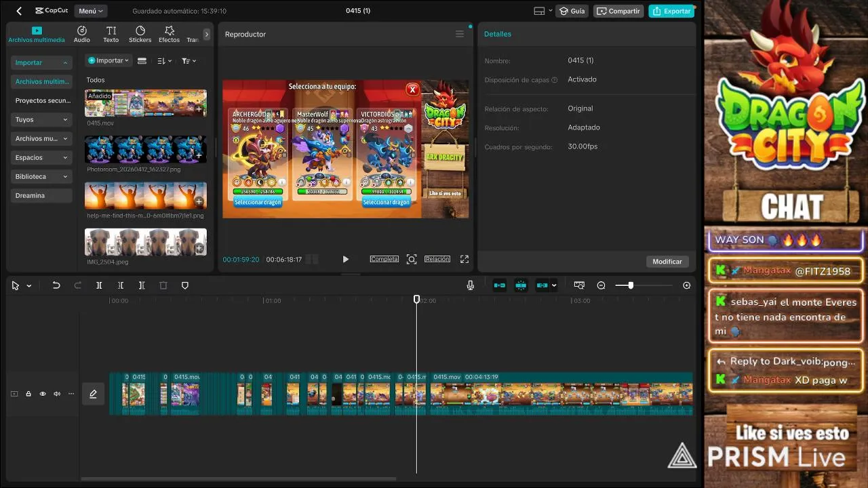Switch to the Archivos multimedia tab

tap(37, 35)
